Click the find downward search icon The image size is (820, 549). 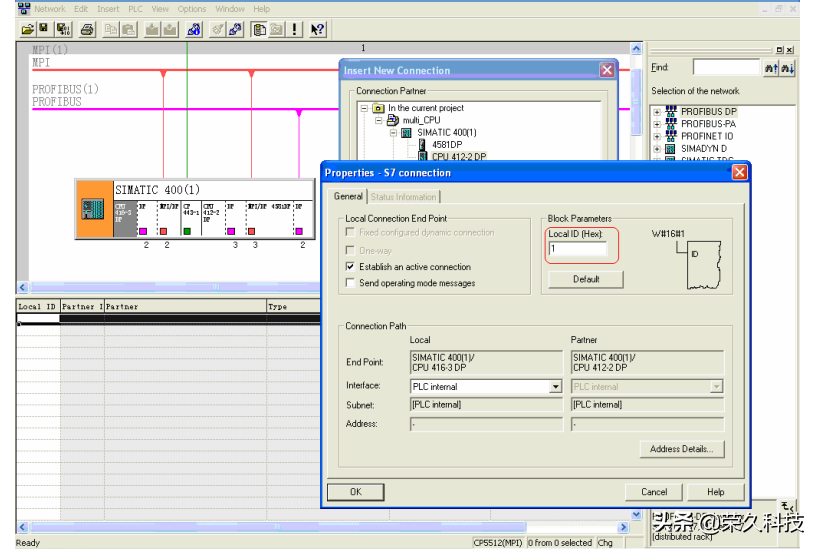(788, 68)
